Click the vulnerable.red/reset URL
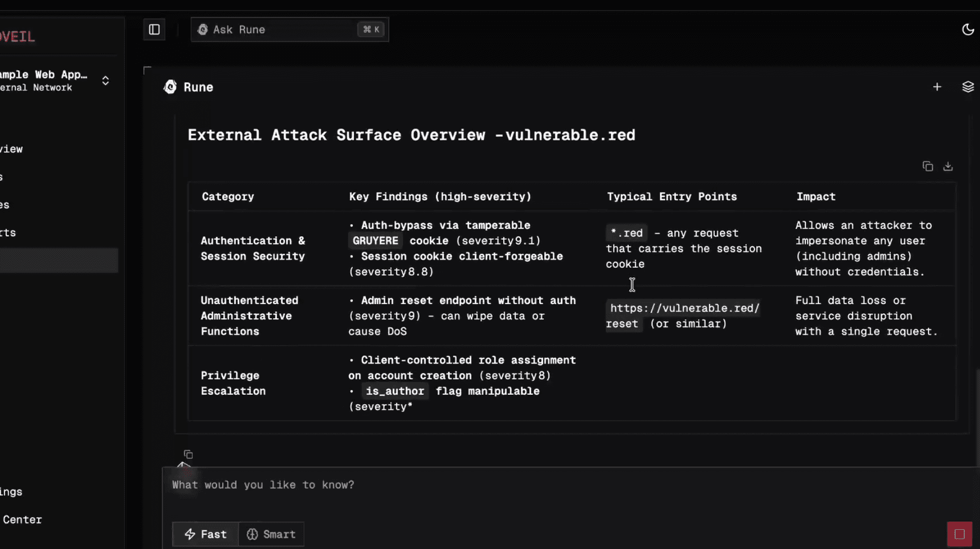This screenshot has width=980, height=549. [x=684, y=309]
